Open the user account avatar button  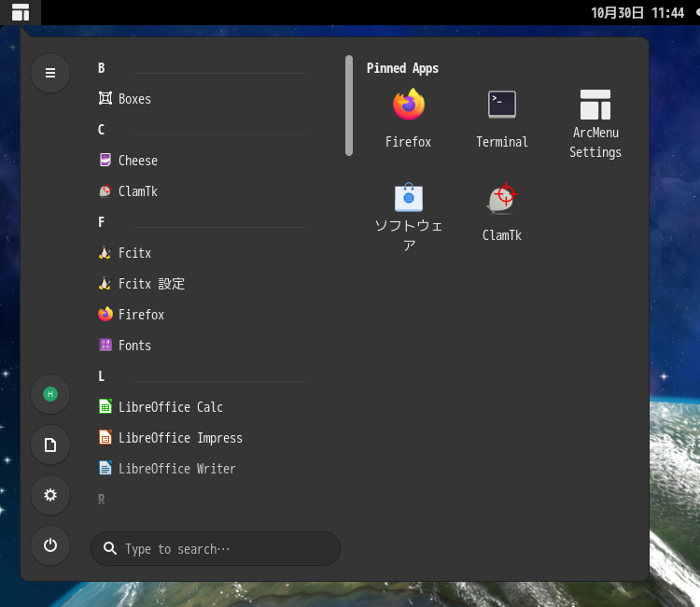pyautogui.click(x=50, y=394)
